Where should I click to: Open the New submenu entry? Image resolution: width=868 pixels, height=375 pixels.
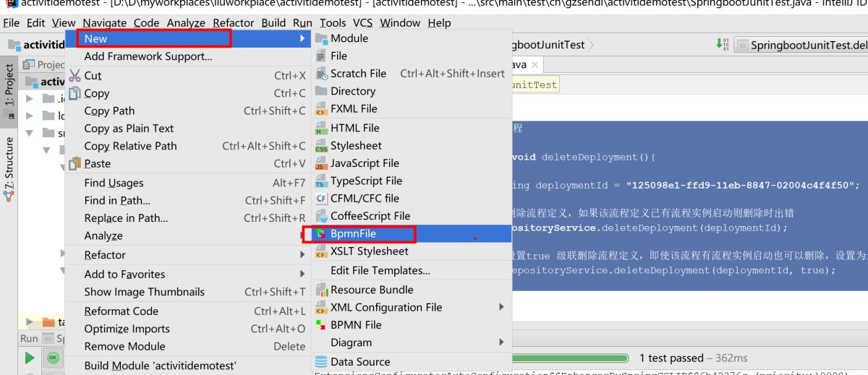coord(188,38)
